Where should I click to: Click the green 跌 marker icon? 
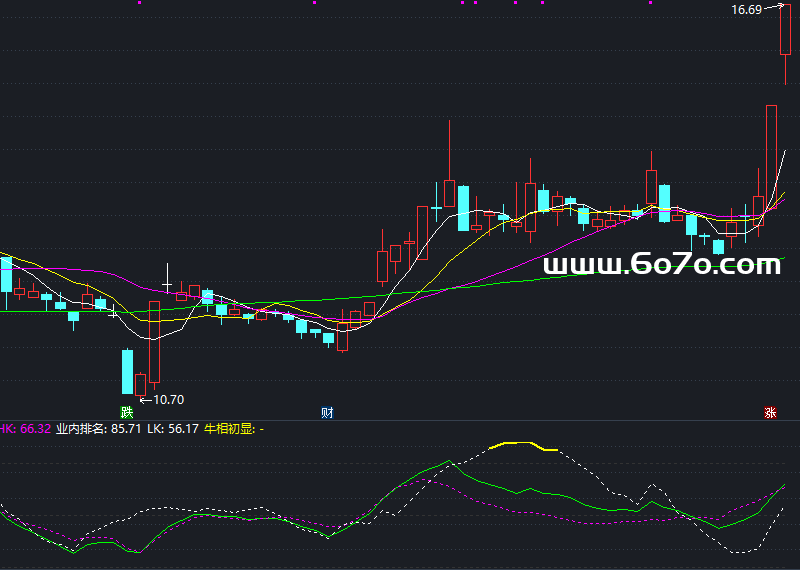pos(127,412)
